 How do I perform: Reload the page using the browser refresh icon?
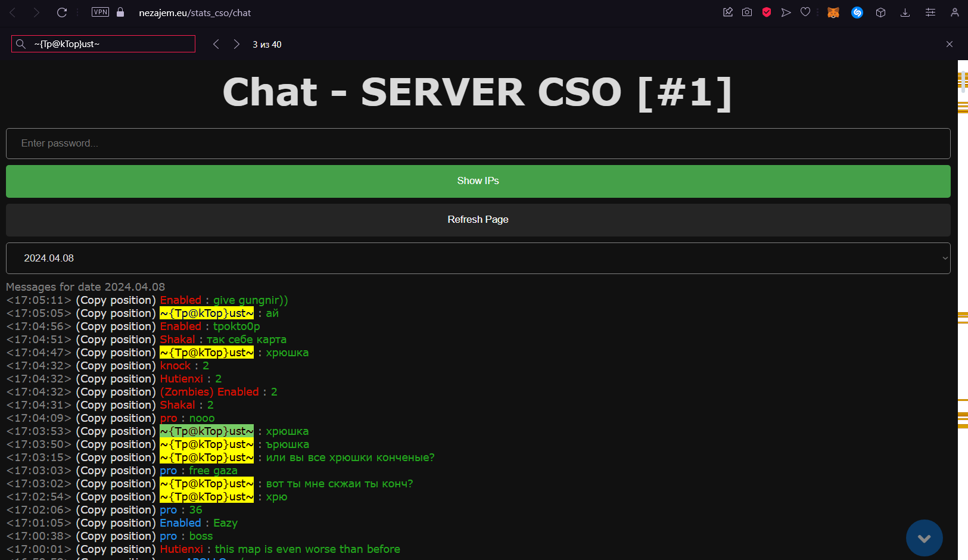point(62,13)
